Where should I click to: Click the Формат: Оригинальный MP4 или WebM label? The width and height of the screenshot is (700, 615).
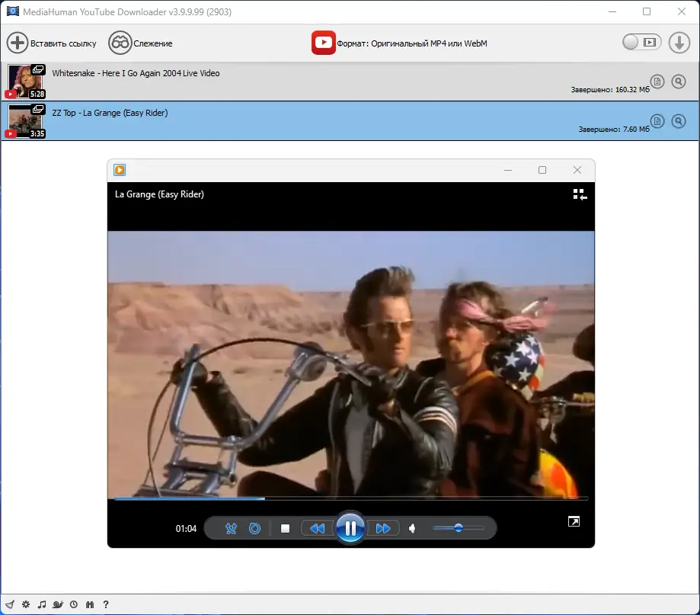pos(411,43)
